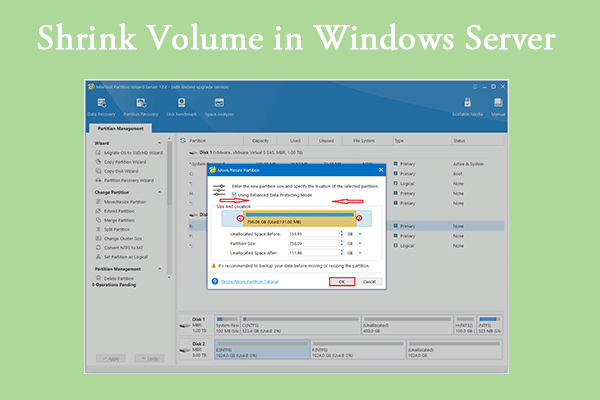Click the blue help question mark icon

pyautogui.click(x=215, y=281)
